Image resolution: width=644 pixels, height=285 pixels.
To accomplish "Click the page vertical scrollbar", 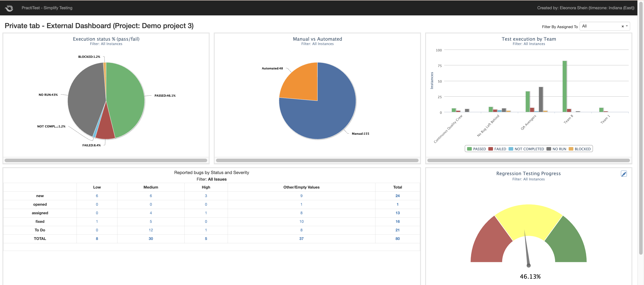I will [641, 125].
